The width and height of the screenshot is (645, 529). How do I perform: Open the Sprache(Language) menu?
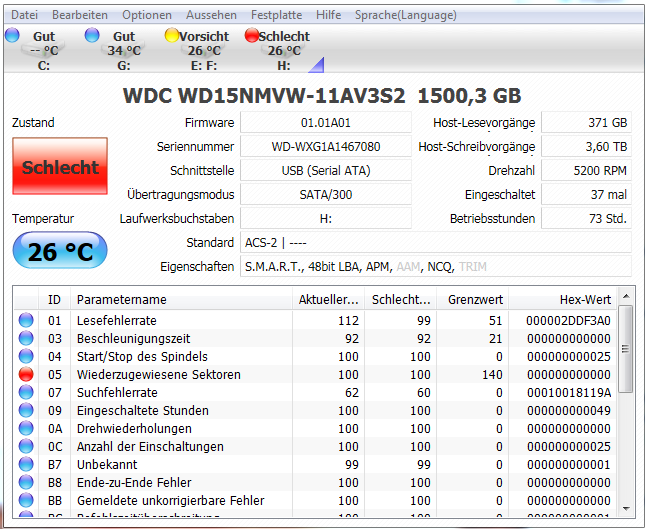[x=406, y=15]
